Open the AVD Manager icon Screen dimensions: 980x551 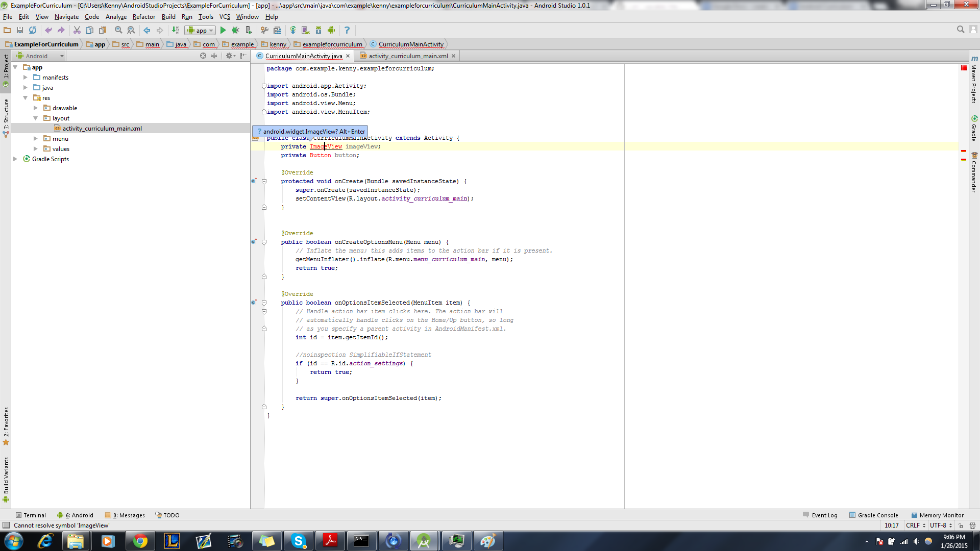tap(305, 31)
